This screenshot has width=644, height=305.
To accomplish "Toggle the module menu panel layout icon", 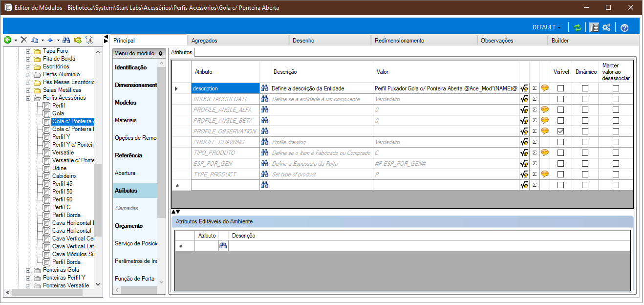I will pyautogui.click(x=594, y=27).
